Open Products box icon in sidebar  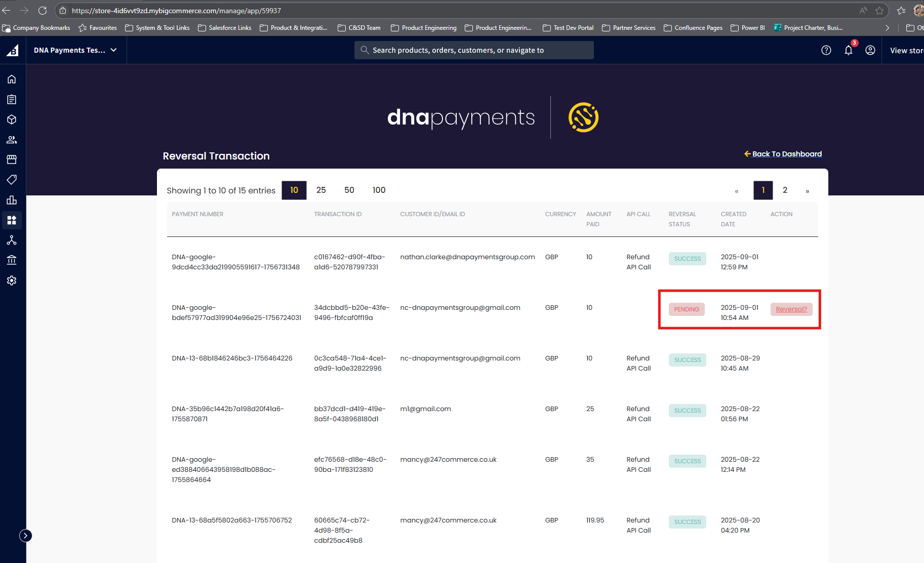[x=12, y=119]
